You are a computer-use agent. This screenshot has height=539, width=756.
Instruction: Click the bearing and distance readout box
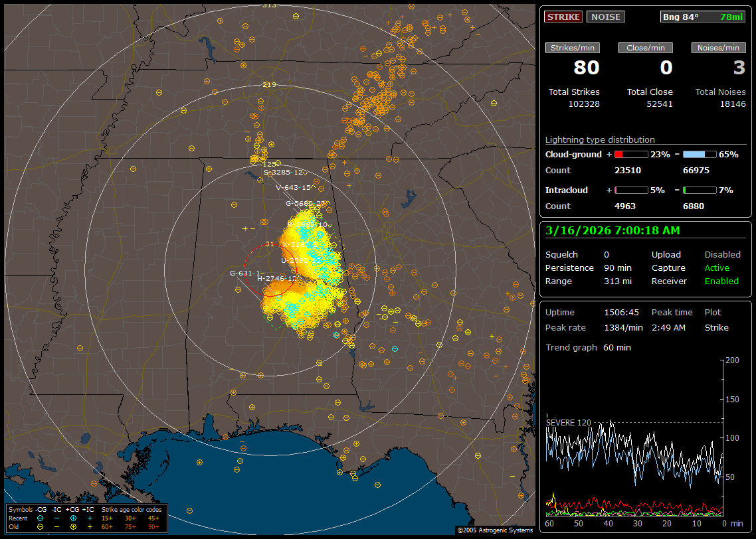tap(703, 17)
